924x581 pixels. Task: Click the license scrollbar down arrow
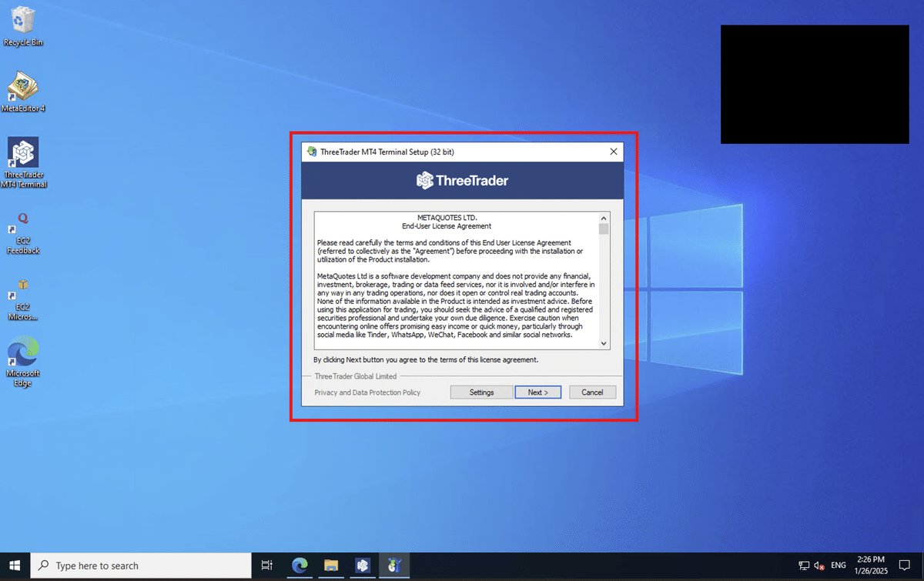[x=604, y=343]
